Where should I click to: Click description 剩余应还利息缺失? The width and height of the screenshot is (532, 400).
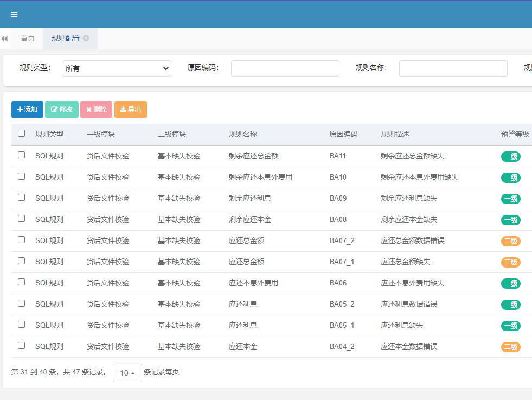click(x=409, y=198)
